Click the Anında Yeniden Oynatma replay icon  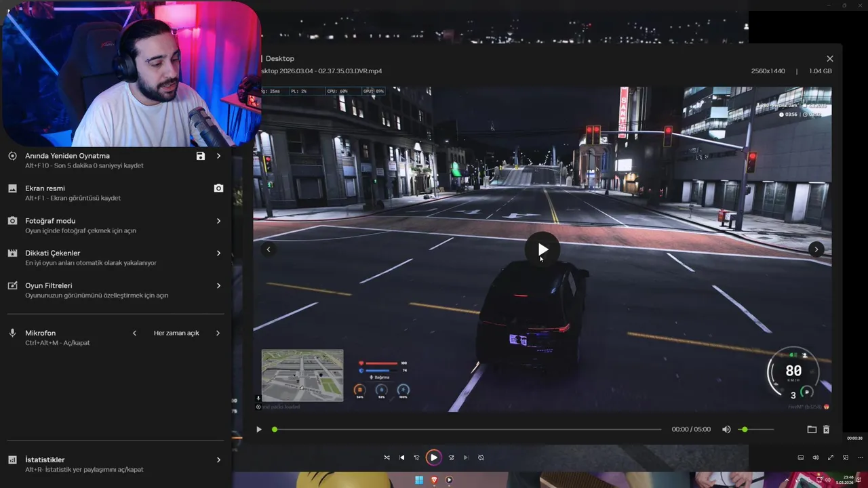(x=12, y=156)
